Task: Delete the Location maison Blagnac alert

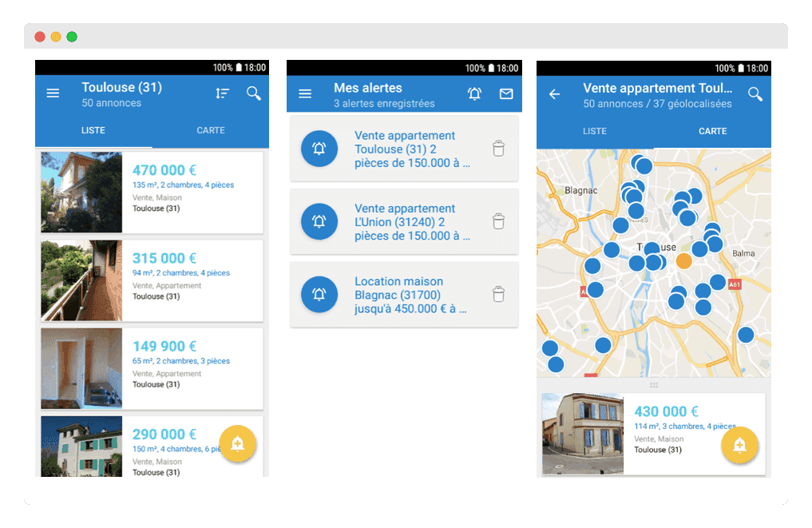Action: click(498, 294)
